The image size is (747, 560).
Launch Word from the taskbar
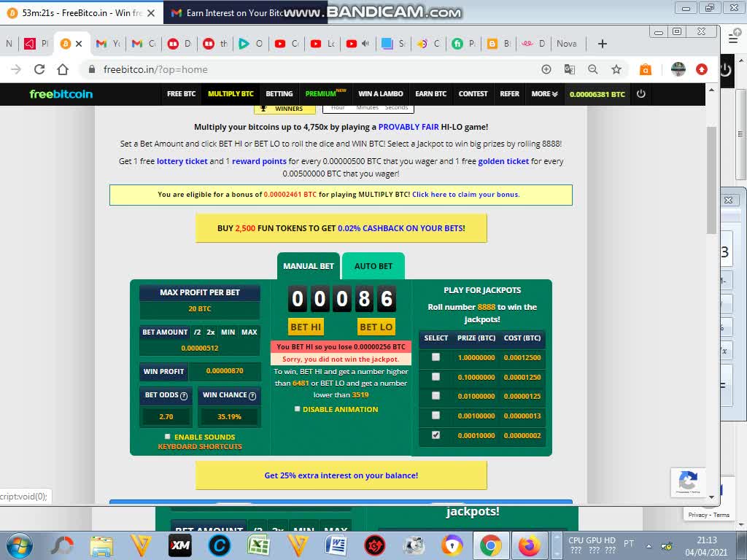tap(336, 545)
